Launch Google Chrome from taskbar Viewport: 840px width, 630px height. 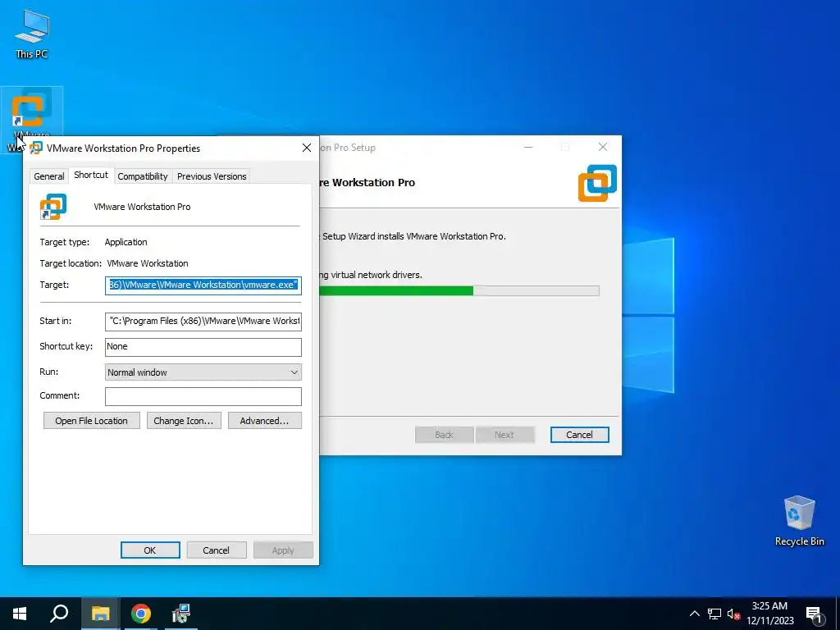(141, 614)
